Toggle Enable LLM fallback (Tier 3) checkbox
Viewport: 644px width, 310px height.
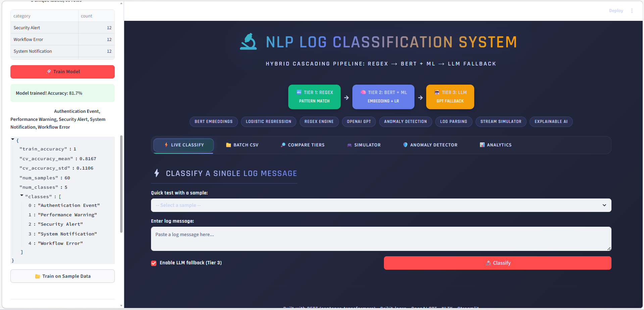pyautogui.click(x=154, y=263)
